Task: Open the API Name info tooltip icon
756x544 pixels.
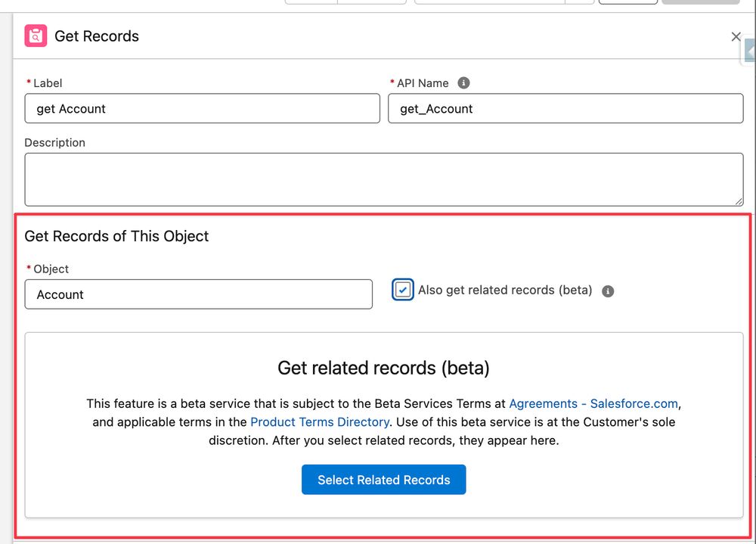Action: point(463,83)
